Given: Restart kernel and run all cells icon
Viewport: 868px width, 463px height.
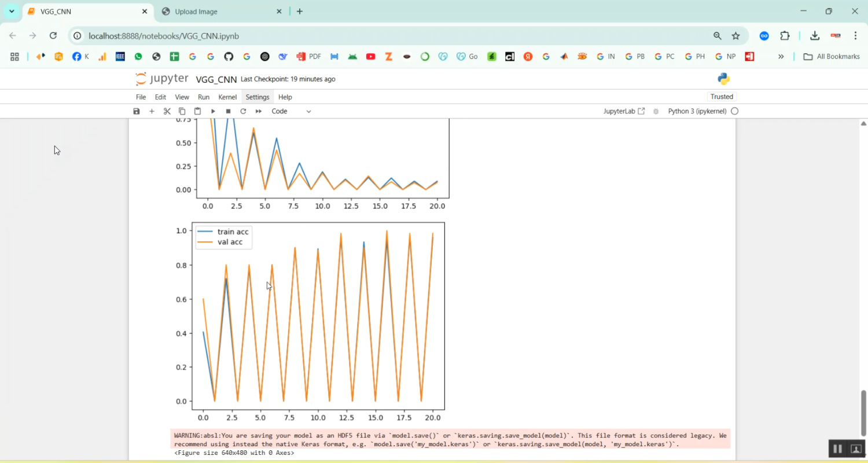Looking at the screenshot, I should pos(259,111).
